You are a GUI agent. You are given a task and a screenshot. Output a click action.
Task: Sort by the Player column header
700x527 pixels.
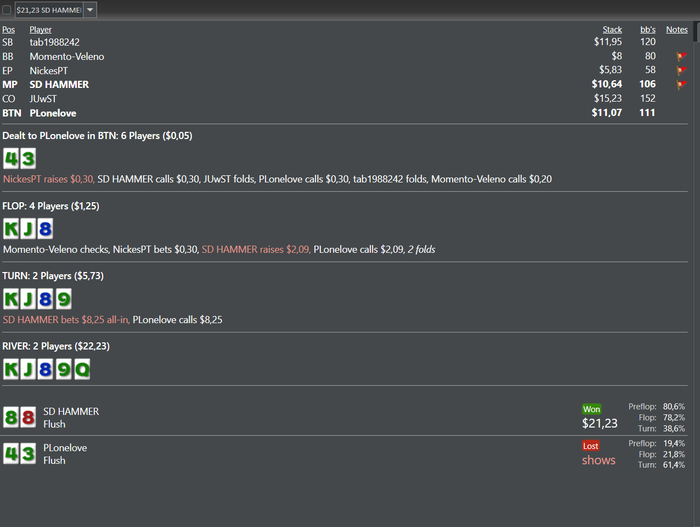click(41, 29)
